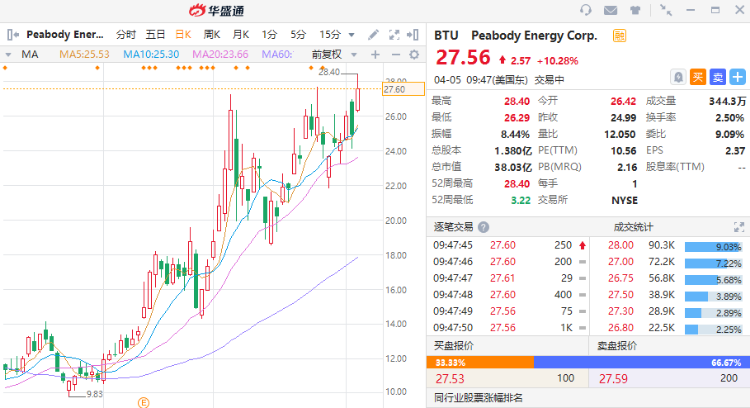Set a price alert bell

[x=678, y=77]
